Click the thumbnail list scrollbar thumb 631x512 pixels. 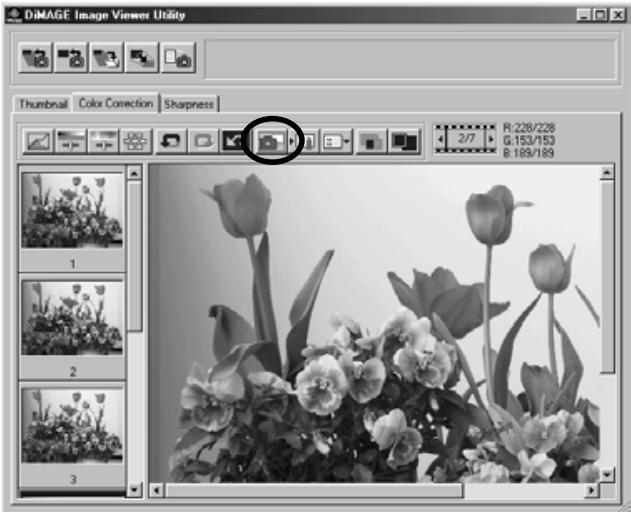tap(134, 256)
